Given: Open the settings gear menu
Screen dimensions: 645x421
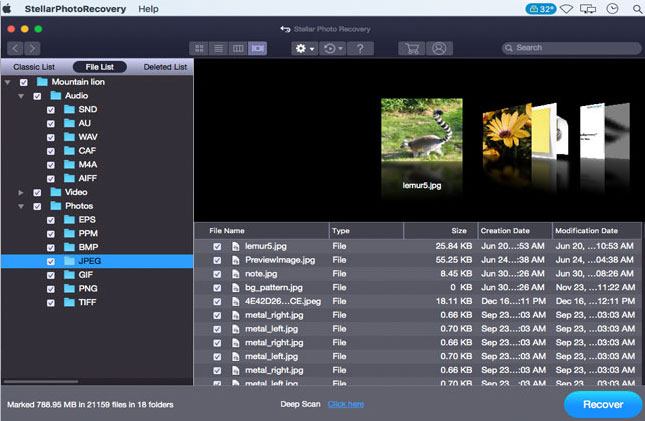Looking at the screenshot, I should point(304,49).
